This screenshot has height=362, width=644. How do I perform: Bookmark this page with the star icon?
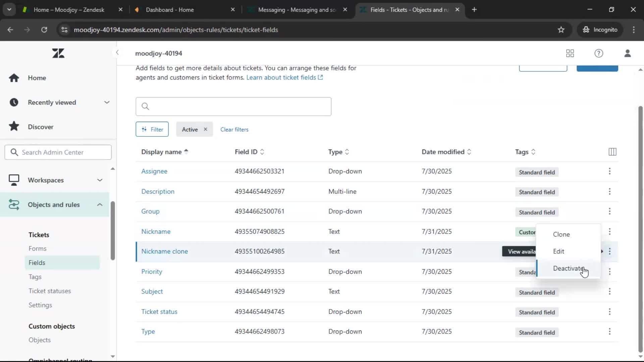(561, 30)
